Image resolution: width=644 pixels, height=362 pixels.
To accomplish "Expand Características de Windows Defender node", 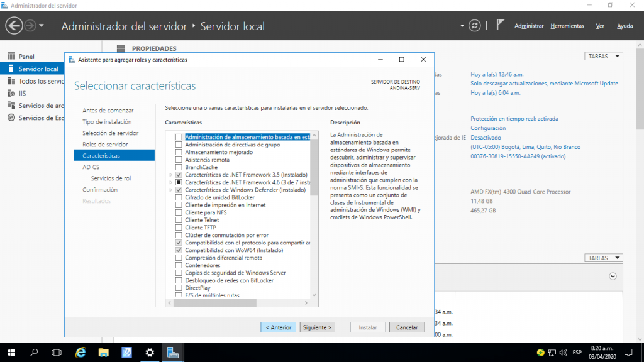I will (170, 190).
